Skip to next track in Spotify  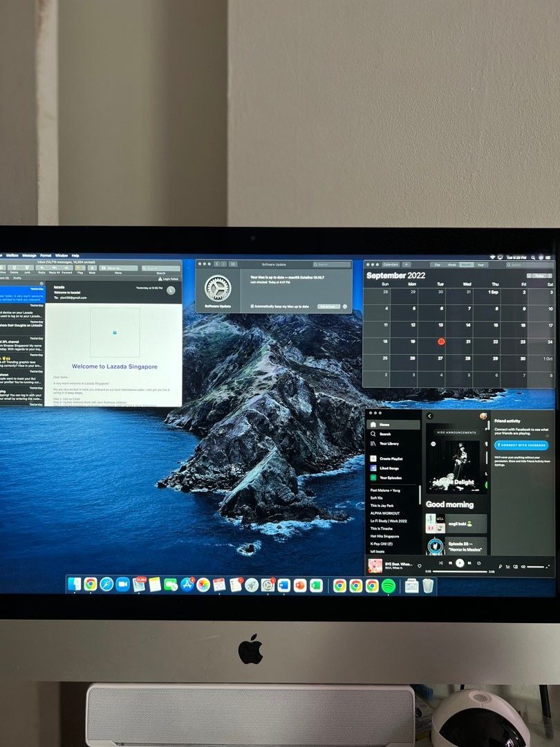coord(469,563)
